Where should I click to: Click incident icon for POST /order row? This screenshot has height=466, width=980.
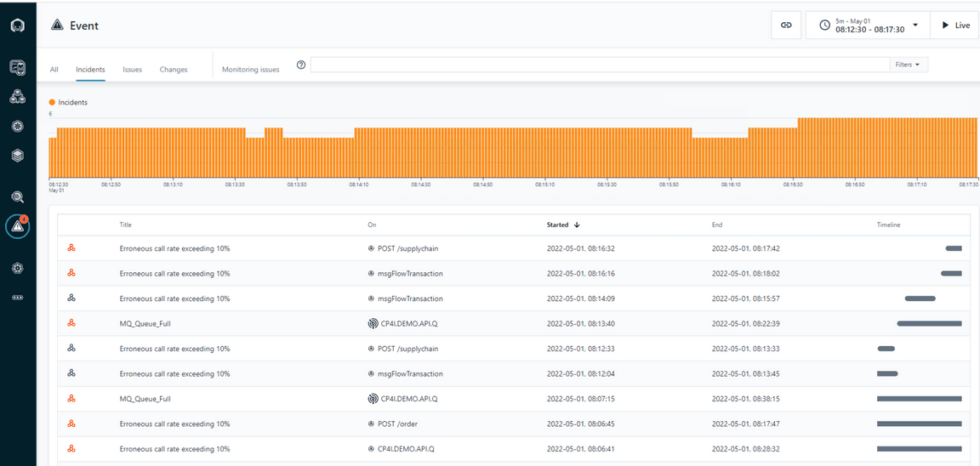tap(71, 423)
